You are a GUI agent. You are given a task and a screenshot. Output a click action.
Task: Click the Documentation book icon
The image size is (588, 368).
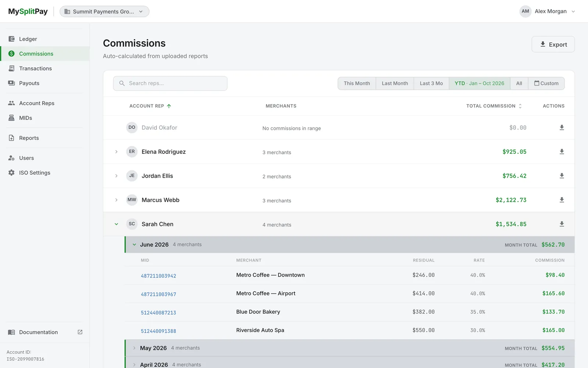11,332
